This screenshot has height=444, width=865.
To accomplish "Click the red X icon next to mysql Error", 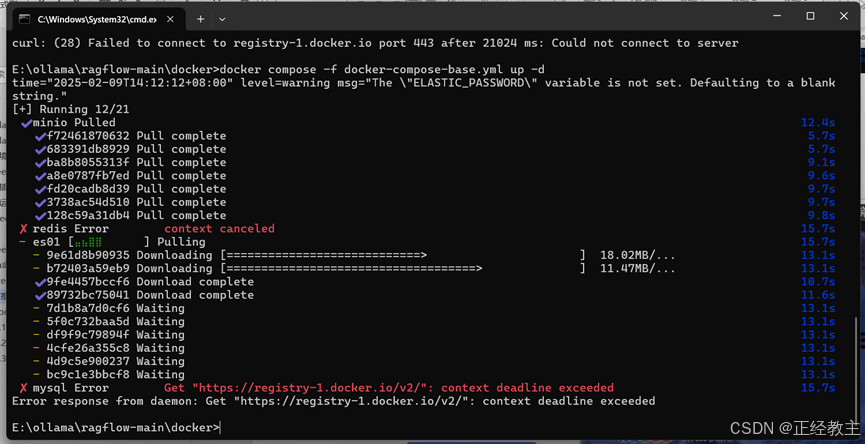I will tap(23, 388).
